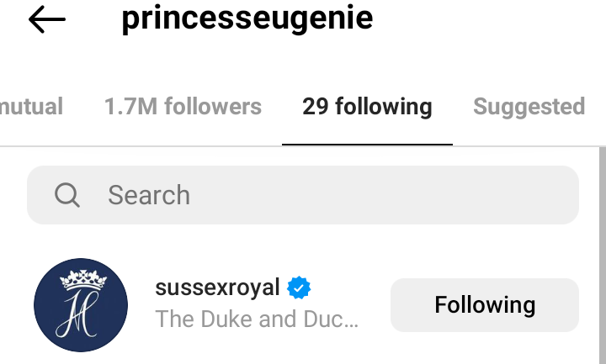Click the vertical scrollbar on the right edge
The width and height of the screenshot is (606, 364).
pos(601,252)
